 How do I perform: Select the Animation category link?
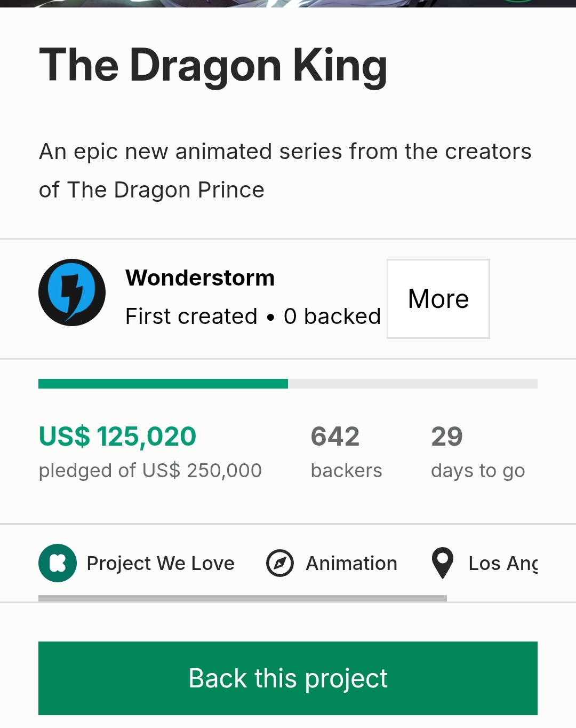tap(351, 564)
